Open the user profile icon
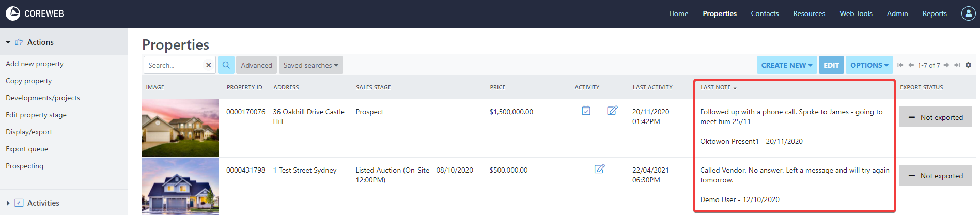Viewport: 980px width, 215px height. point(968,13)
